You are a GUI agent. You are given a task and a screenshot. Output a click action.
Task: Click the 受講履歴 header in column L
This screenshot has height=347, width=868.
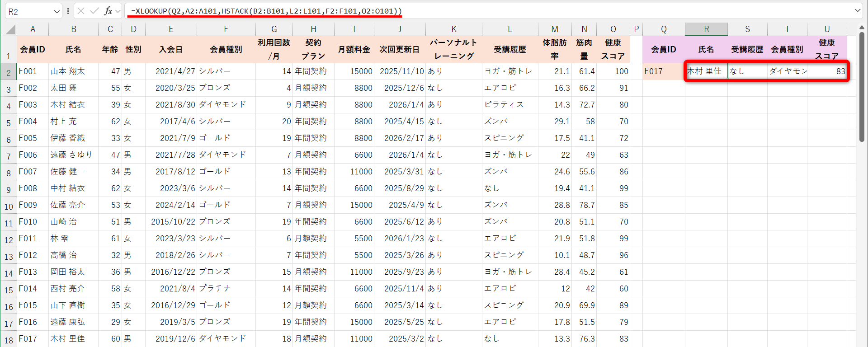point(510,49)
